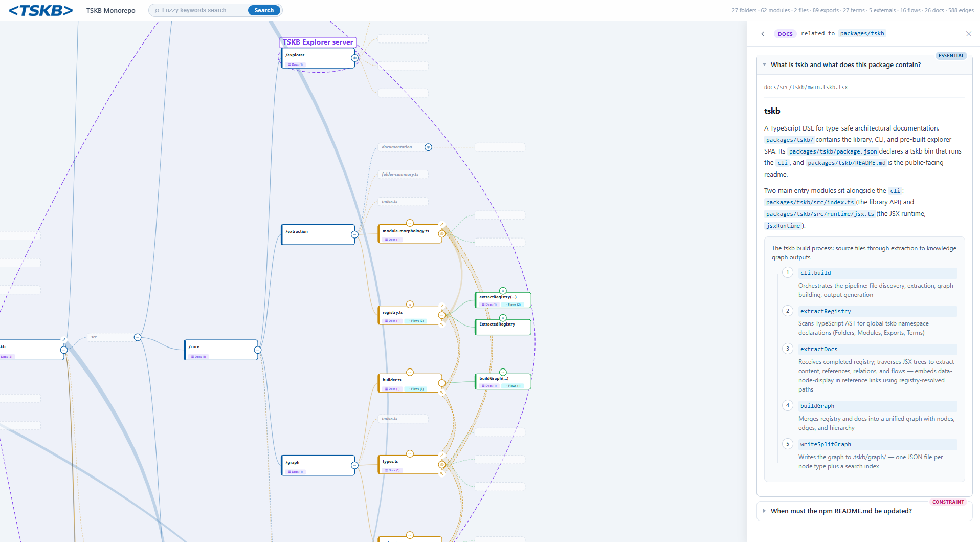Click the code icon above ExtractedRegistry node
This screenshot has width=980, height=542.
click(503, 318)
